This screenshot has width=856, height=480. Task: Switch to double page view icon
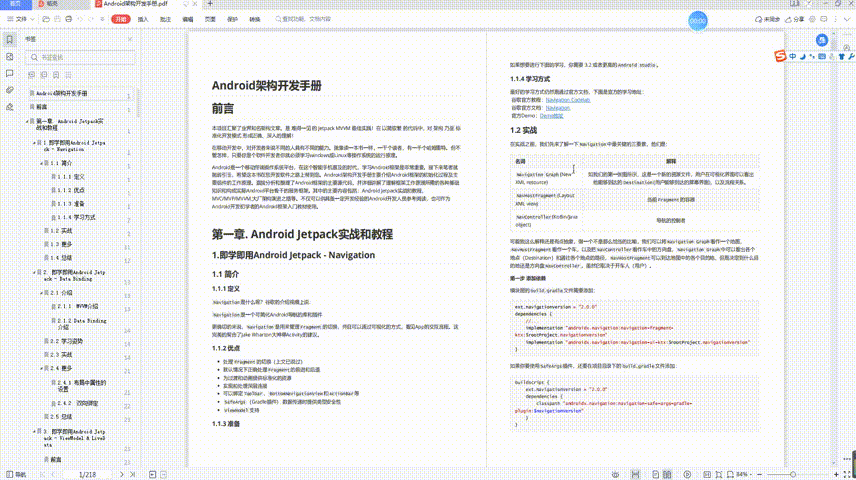click(x=667, y=475)
